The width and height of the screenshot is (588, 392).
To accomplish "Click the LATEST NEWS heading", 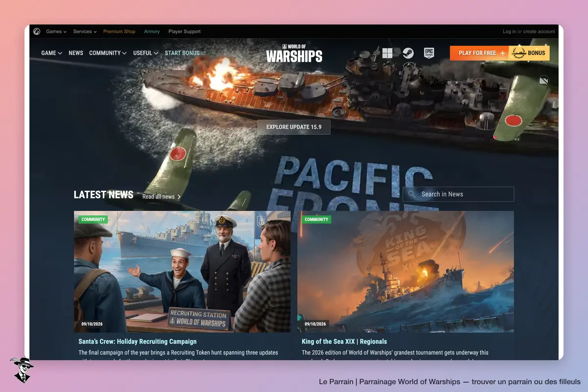I will coord(103,195).
